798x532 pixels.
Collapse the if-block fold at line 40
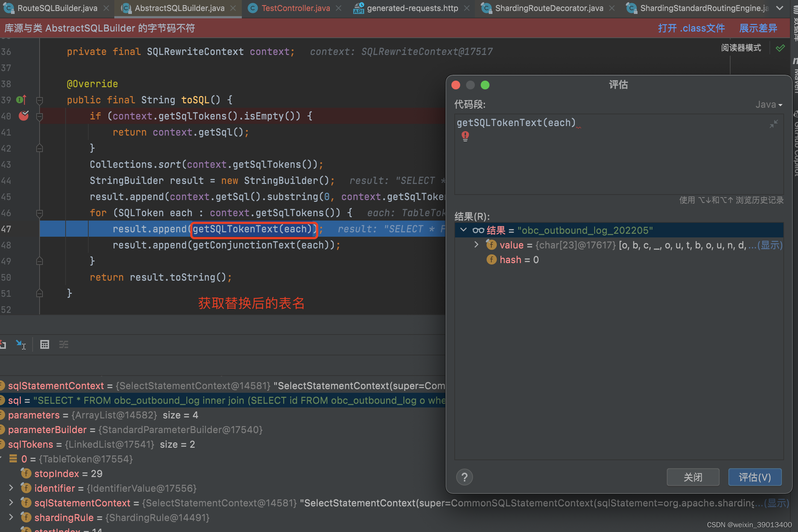click(40, 116)
